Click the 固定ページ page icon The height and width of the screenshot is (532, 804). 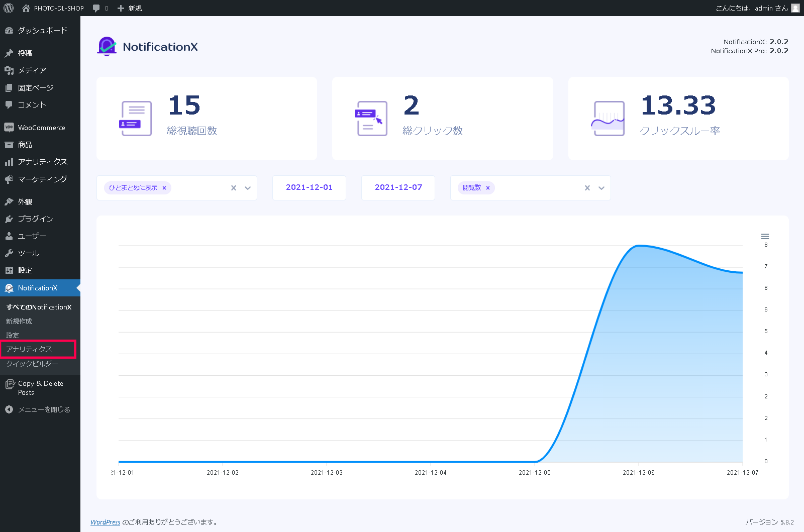9,87
